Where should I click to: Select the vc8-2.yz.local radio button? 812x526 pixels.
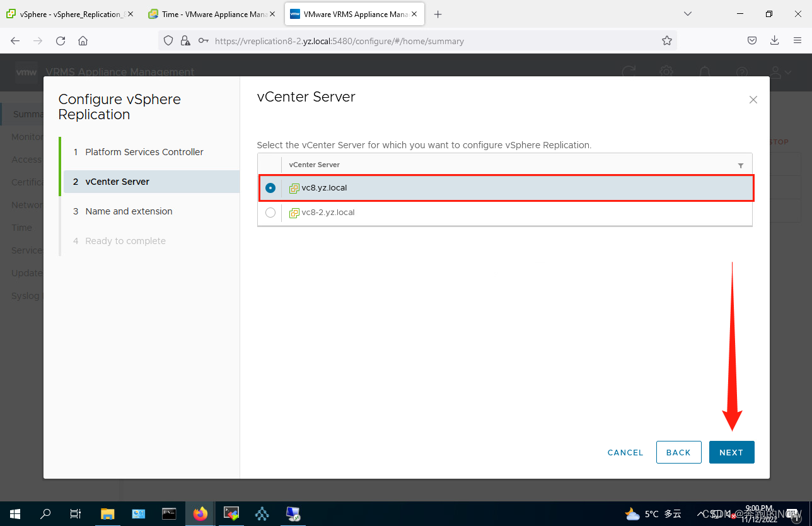pyautogui.click(x=270, y=213)
